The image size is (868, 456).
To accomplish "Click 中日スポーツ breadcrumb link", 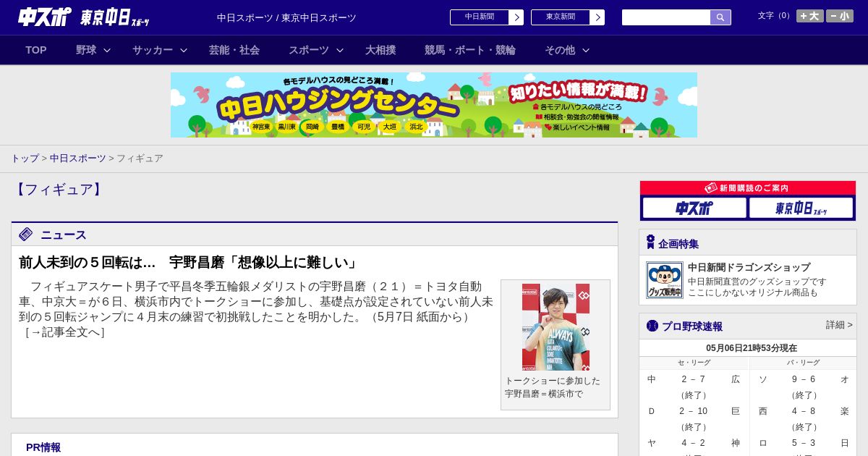I will click(x=78, y=159).
